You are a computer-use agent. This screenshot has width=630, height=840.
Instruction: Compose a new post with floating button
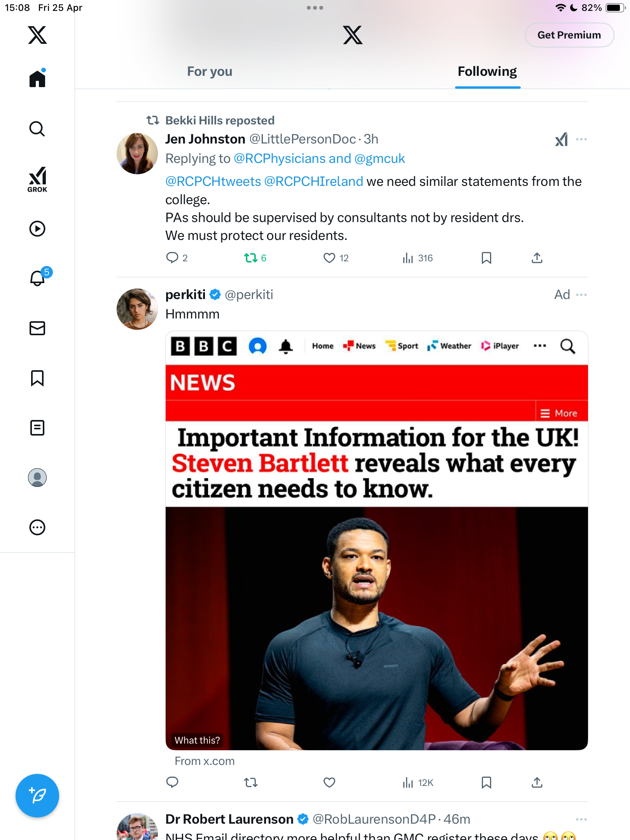[37, 796]
